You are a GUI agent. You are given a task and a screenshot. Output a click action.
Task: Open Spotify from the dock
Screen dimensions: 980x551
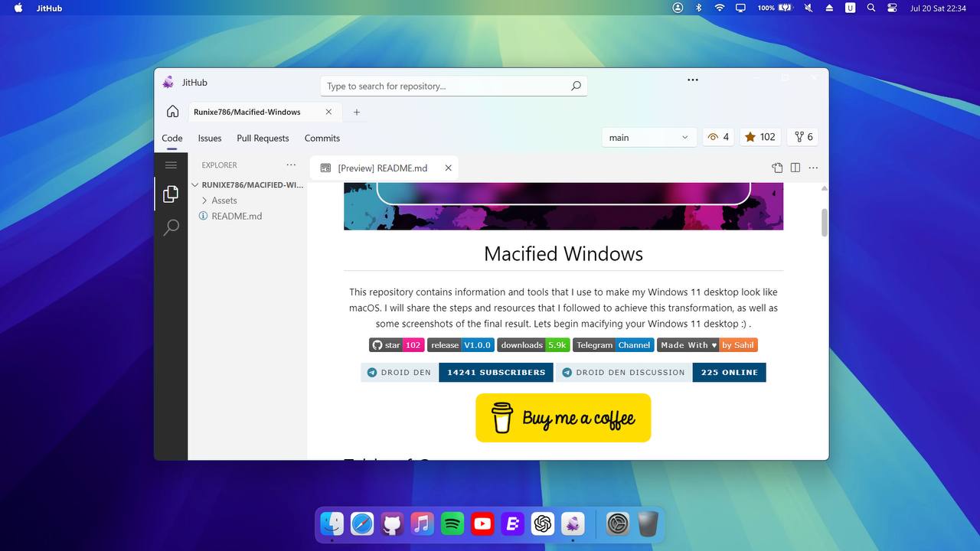tap(452, 523)
